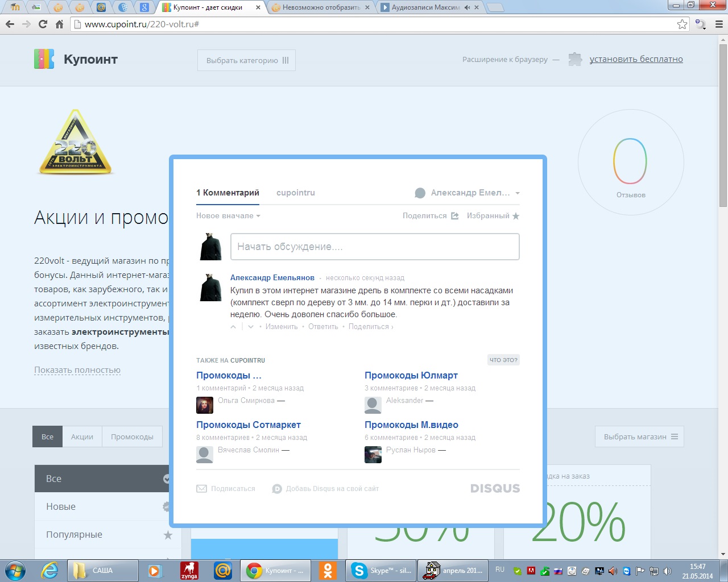Click the Disqus D icon near Добавь Disqus
Screen dimensions: 728x582
click(x=277, y=489)
